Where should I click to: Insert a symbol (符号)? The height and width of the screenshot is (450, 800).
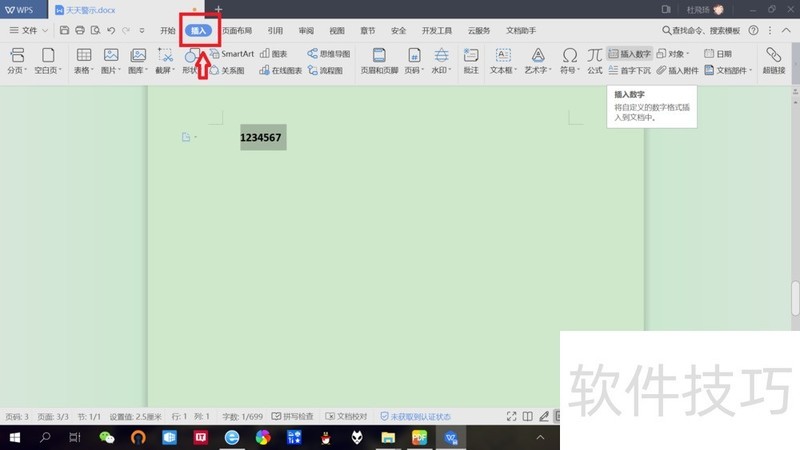(x=569, y=61)
